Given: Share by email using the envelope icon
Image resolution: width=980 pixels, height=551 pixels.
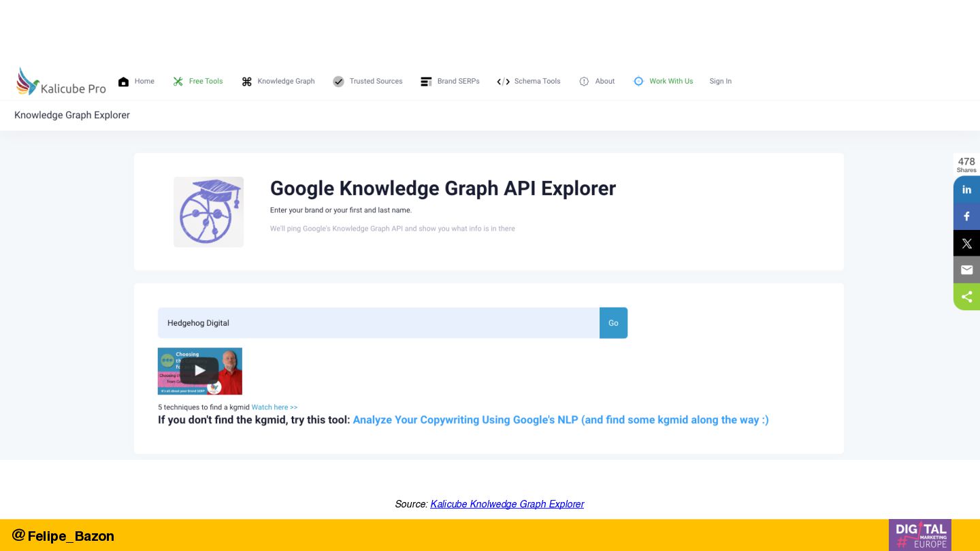Looking at the screenshot, I should pyautogui.click(x=966, y=270).
